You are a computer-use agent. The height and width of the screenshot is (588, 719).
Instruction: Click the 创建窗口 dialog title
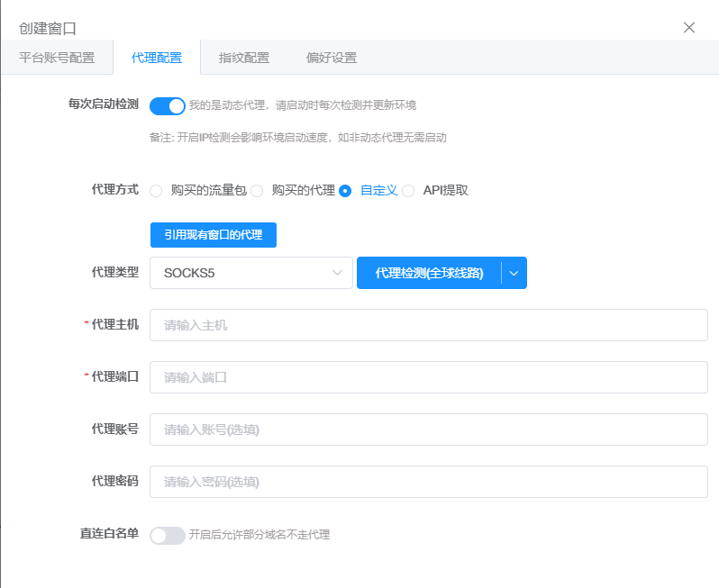pyautogui.click(x=48, y=29)
